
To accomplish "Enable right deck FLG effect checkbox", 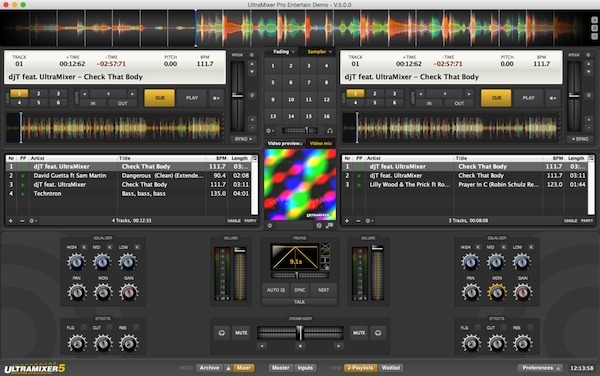I will [478, 327].
